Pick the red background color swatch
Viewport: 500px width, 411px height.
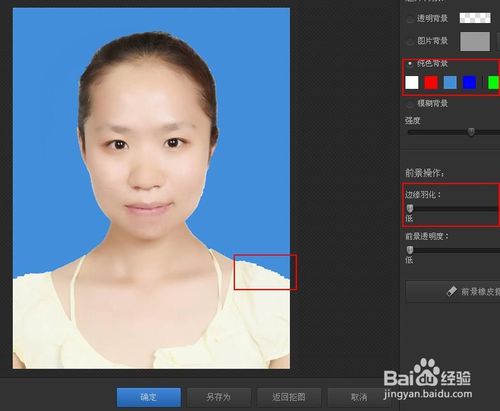coord(431,82)
